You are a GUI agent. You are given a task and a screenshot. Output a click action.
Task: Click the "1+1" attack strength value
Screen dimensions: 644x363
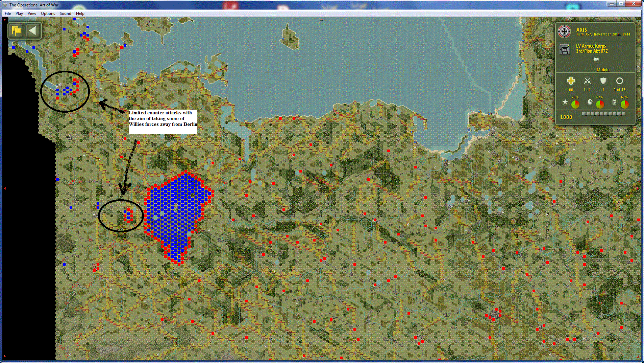587,90
